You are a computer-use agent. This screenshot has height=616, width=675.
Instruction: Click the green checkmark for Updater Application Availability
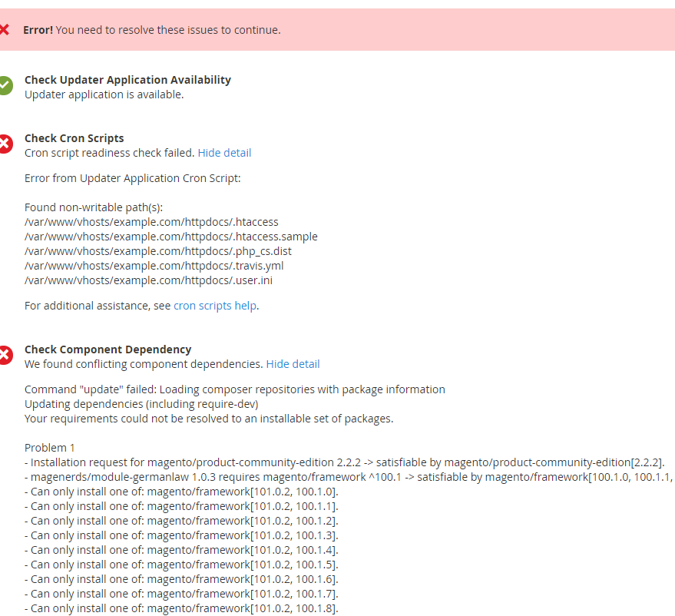5,86
